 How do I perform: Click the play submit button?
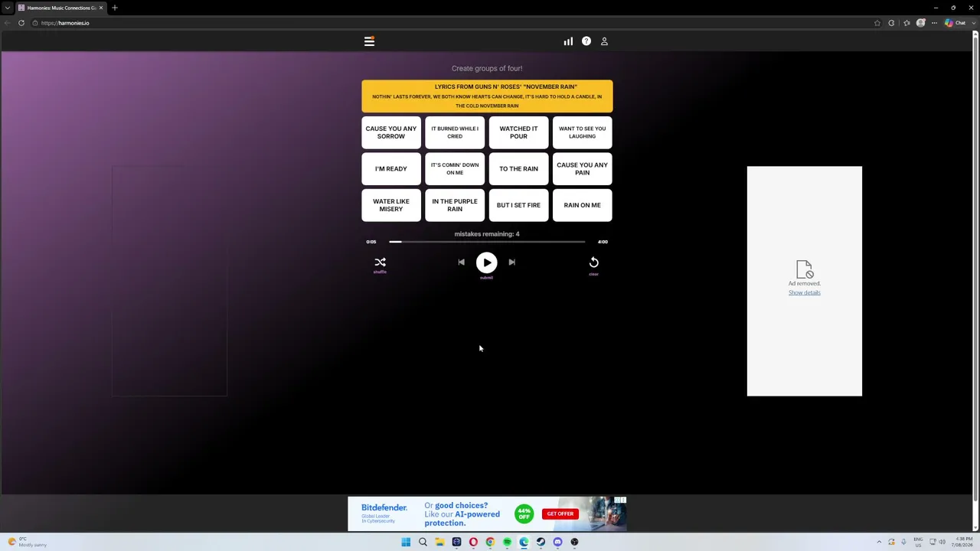(487, 262)
